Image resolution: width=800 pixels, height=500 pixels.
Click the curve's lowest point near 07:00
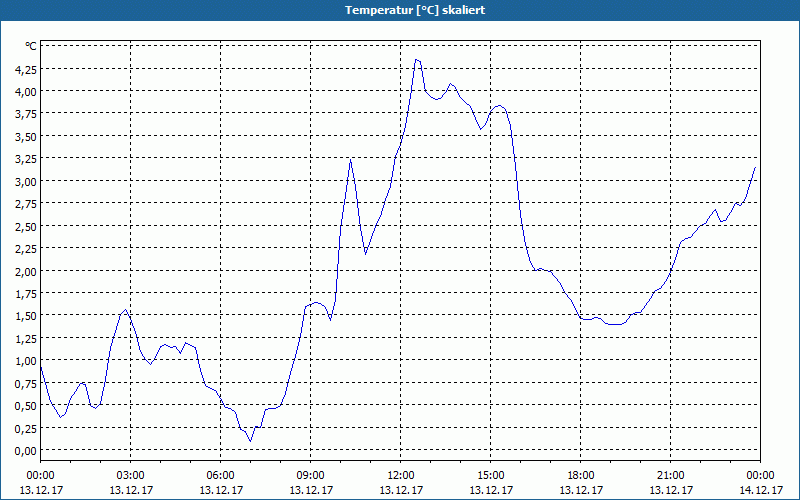click(x=250, y=440)
